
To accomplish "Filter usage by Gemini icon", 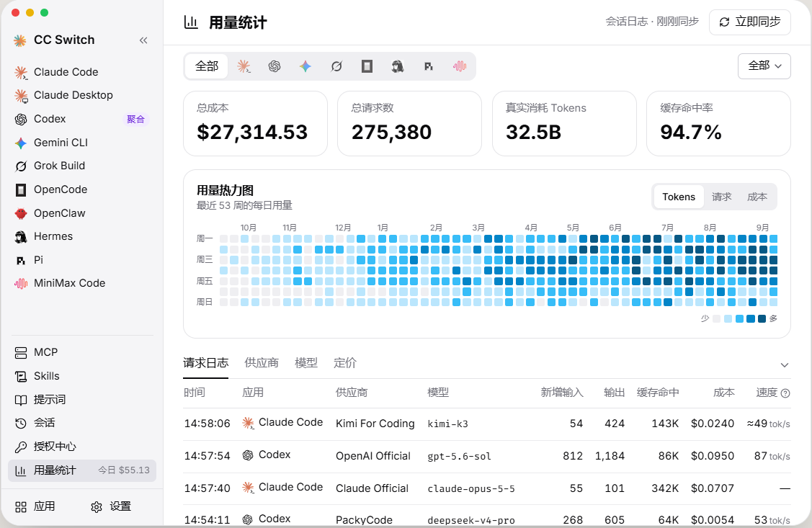I will click(x=305, y=66).
